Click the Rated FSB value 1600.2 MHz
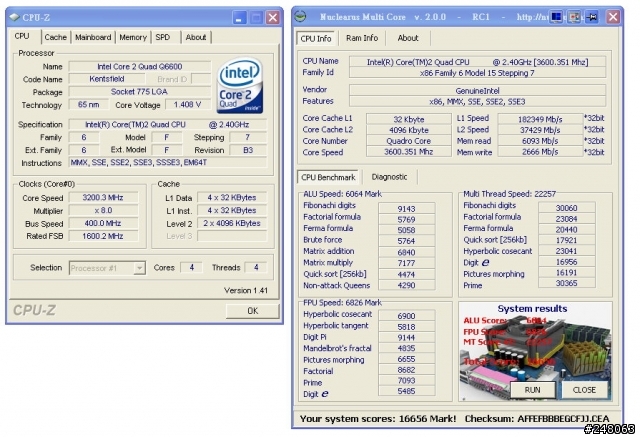Image resolution: width=640 pixels, height=437 pixels. [103, 236]
